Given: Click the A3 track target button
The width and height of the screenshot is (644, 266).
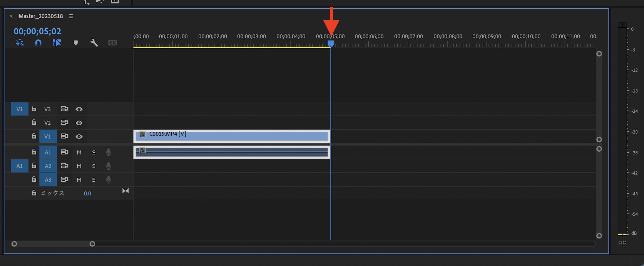Looking at the screenshot, I should (x=48, y=180).
